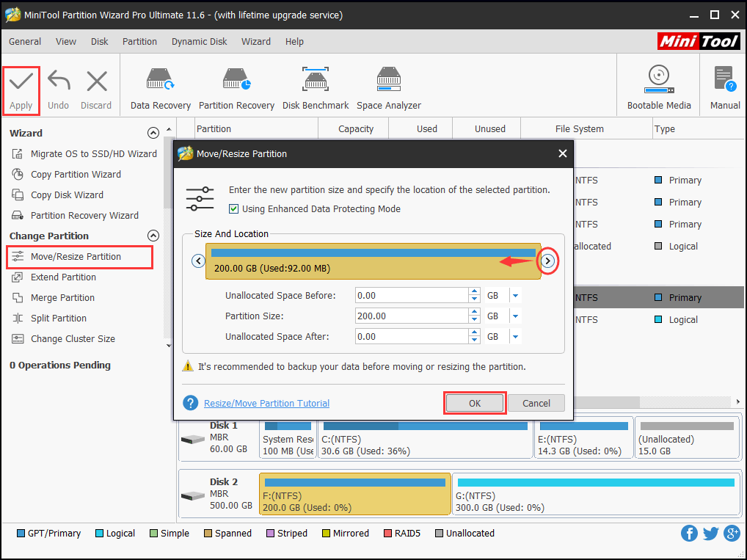Select Change Cluster Size in sidebar
The width and height of the screenshot is (747, 560).
(x=63, y=338)
